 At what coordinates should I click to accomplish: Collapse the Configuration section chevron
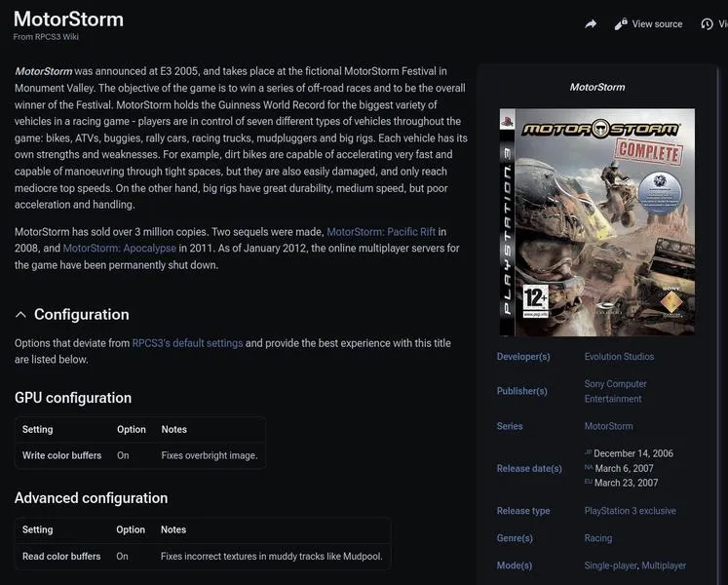point(20,315)
